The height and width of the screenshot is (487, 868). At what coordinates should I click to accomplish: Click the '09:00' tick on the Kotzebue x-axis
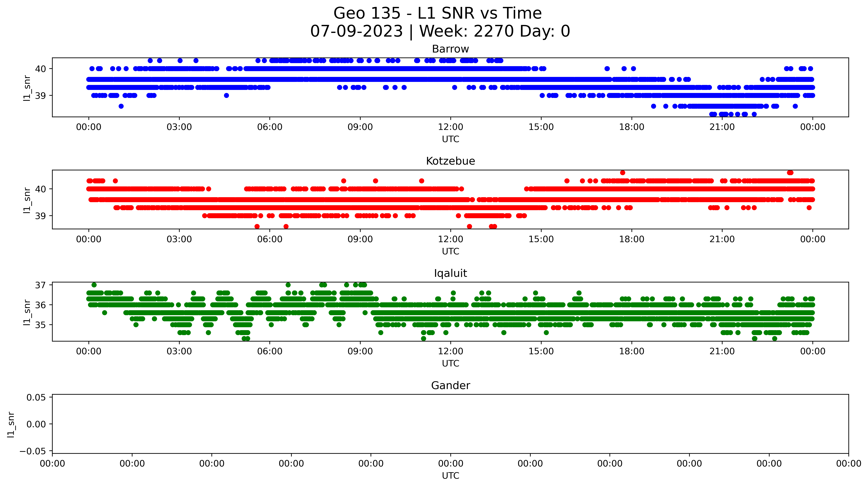click(360, 240)
